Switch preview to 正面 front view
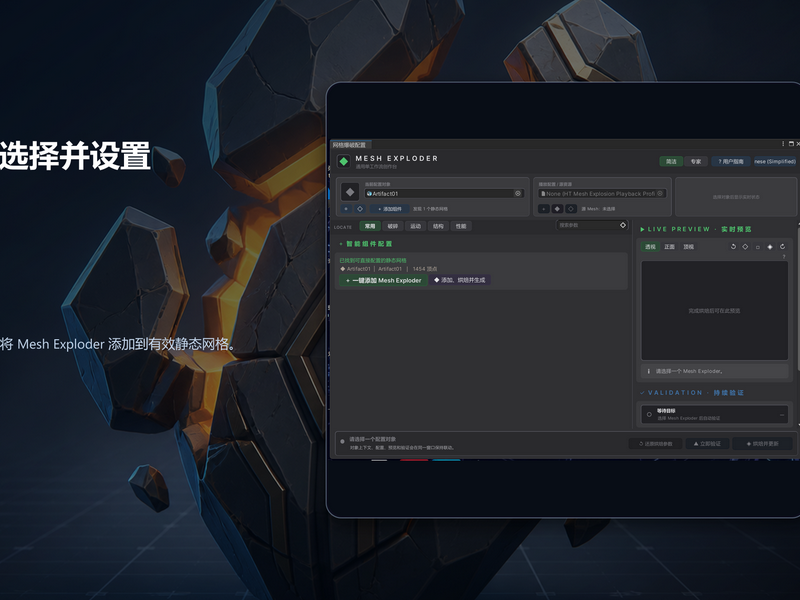This screenshot has width=800, height=600. click(x=669, y=246)
